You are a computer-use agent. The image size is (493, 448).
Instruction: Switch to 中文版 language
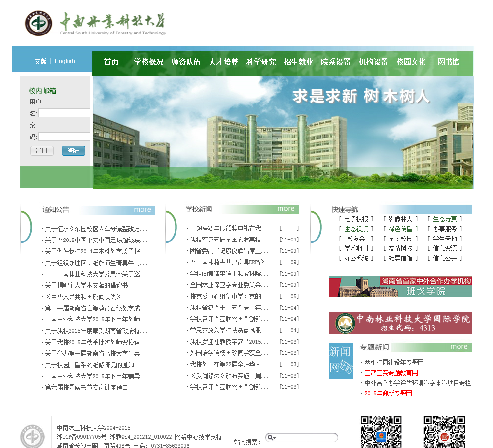[38, 61]
